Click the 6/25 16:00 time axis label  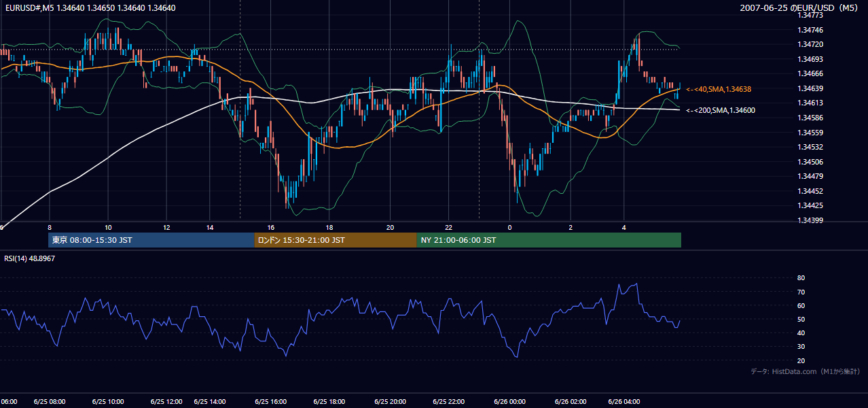coord(270,402)
